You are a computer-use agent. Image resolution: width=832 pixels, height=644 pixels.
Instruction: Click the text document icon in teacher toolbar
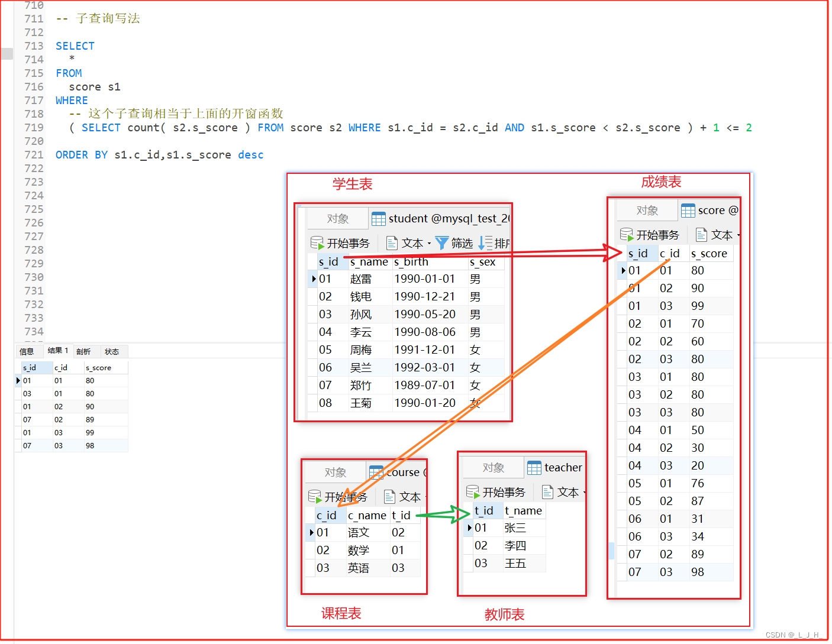(x=547, y=492)
